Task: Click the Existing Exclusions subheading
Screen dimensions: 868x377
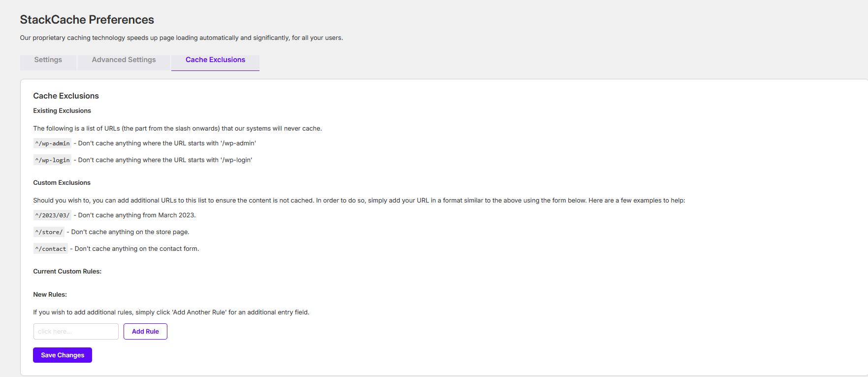Action: click(62, 111)
